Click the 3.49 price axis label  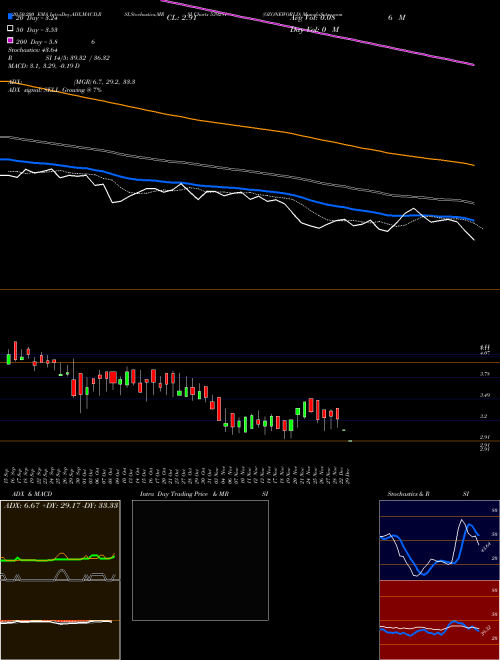(x=485, y=395)
